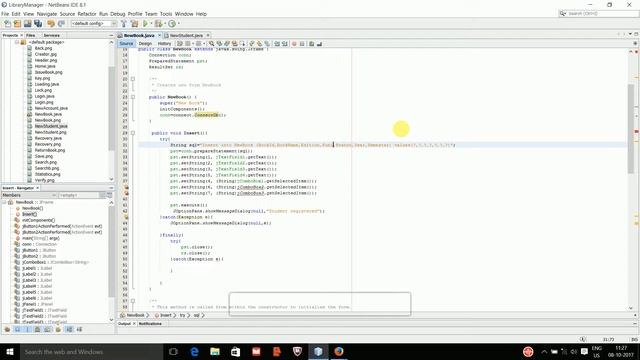Close the NewBook.java editor tab
640x360 pixels.
coord(160,36)
